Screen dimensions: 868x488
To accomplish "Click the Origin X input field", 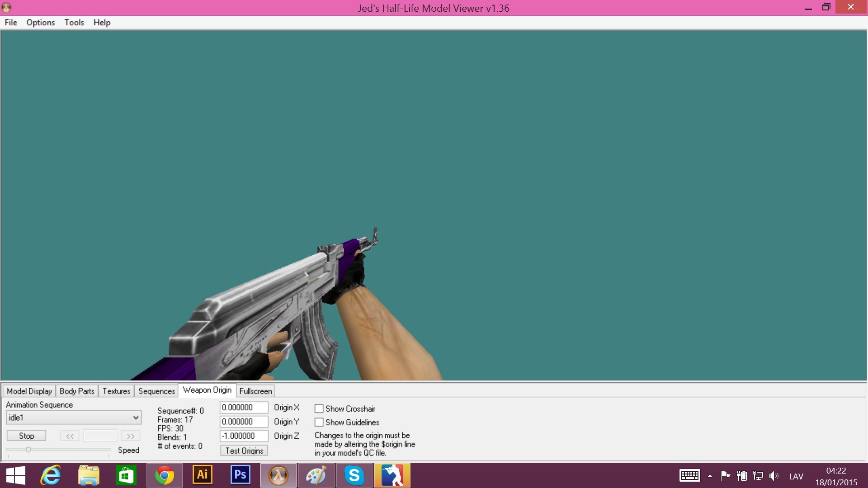I will pos(244,408).
